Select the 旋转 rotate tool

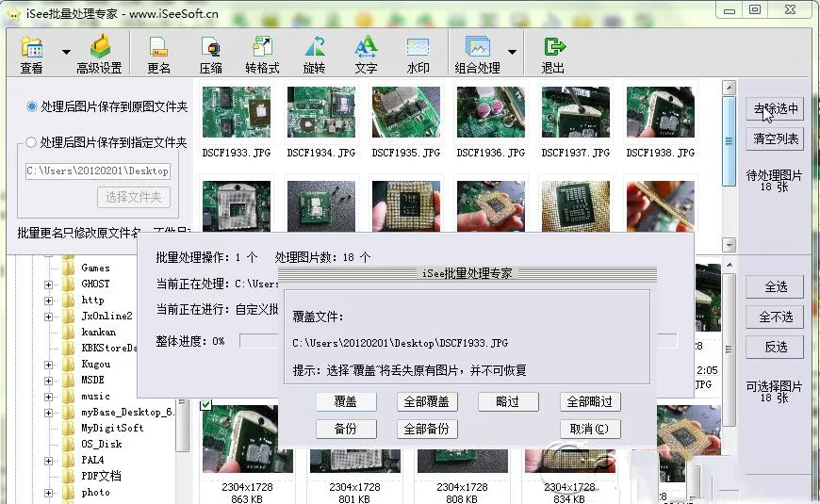point(314,55)
